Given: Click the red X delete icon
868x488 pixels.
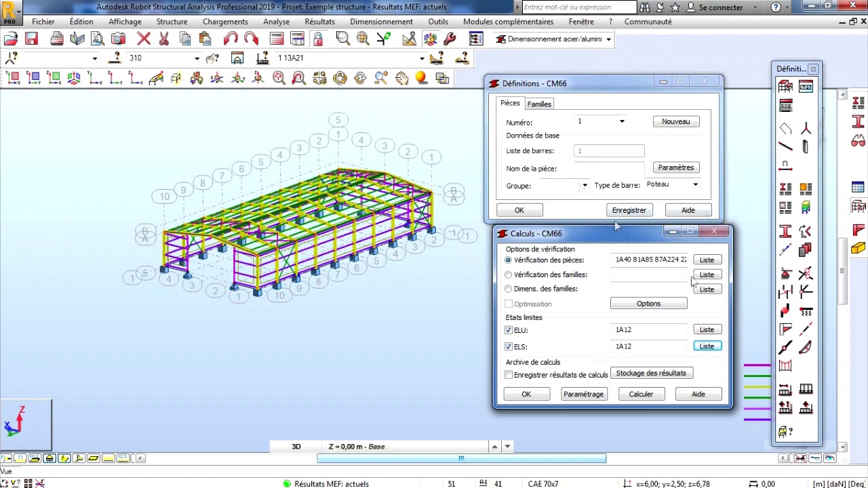Looking at the screenshot, I should pyautogui.click(x=144, y=39).
